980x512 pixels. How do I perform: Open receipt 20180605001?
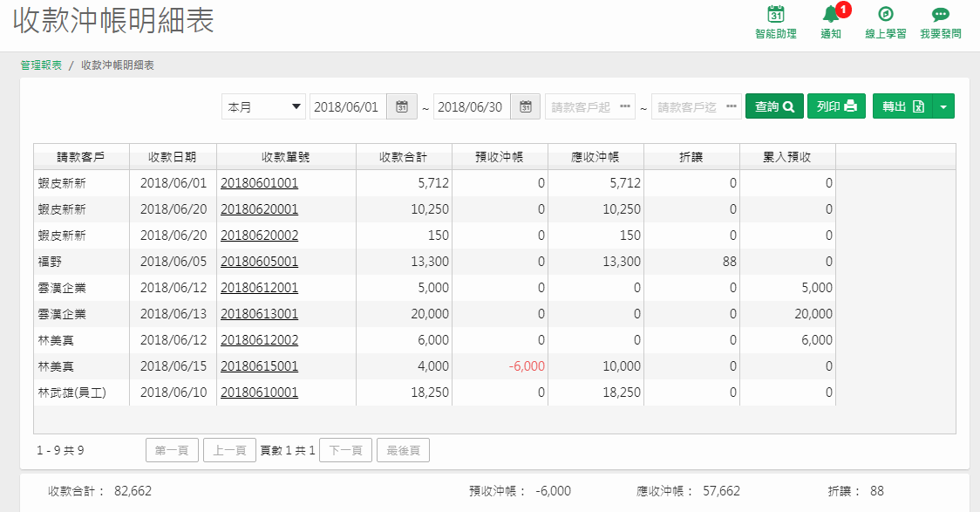pos(259,262)
